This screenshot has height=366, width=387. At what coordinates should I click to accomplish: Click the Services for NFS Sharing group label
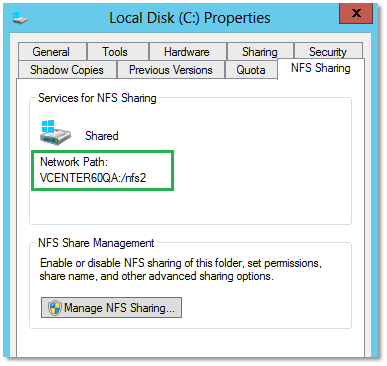click(x=97, y=98)
